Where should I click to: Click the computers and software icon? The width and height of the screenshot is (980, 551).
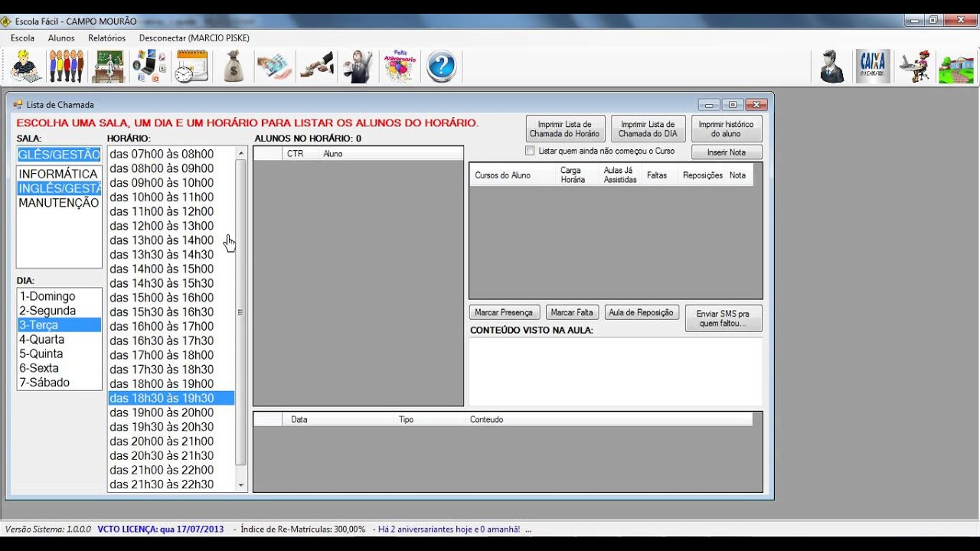(149, 67)
